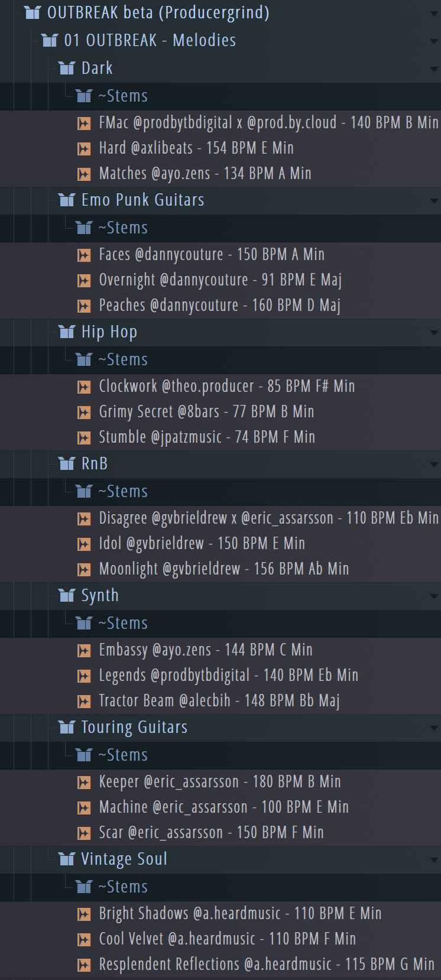Screen dimensions: 441x980
Task: Click the audio icon beside Tractor Beam @alecbih
Action: pyautogui.click(x=84, y=701)
